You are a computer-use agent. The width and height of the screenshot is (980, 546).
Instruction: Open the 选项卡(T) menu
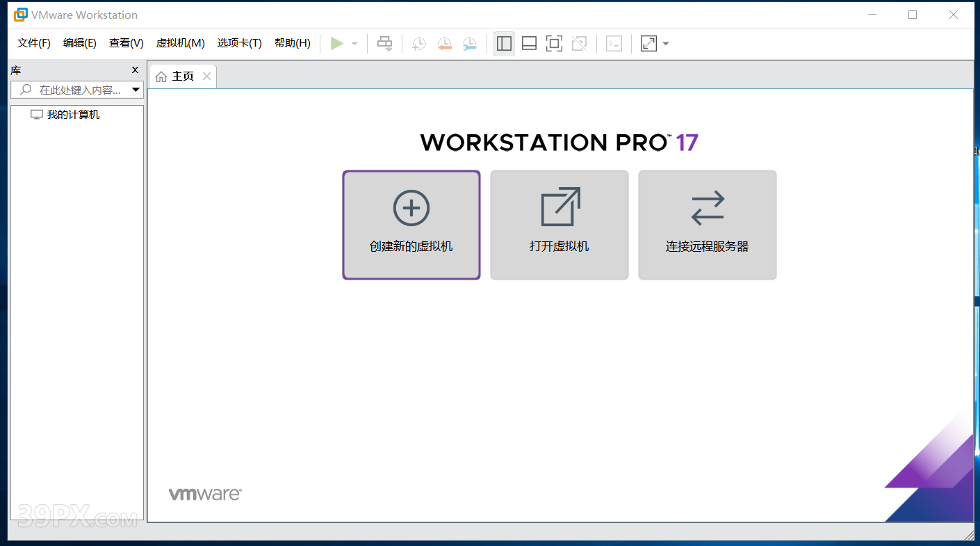pos(239,43)
